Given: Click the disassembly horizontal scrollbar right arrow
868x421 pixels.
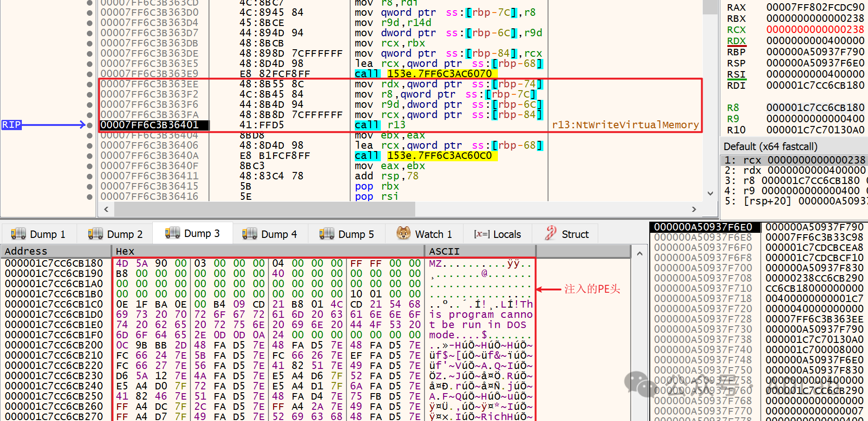Looking at the screenshot, I should click(694, 210).
